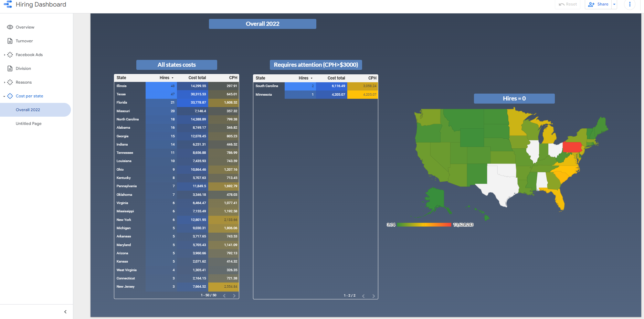This screenshot has width=644, height=319.
Task: Collapse the Cost per state section arrow
Action: click(x=4, y=96)
